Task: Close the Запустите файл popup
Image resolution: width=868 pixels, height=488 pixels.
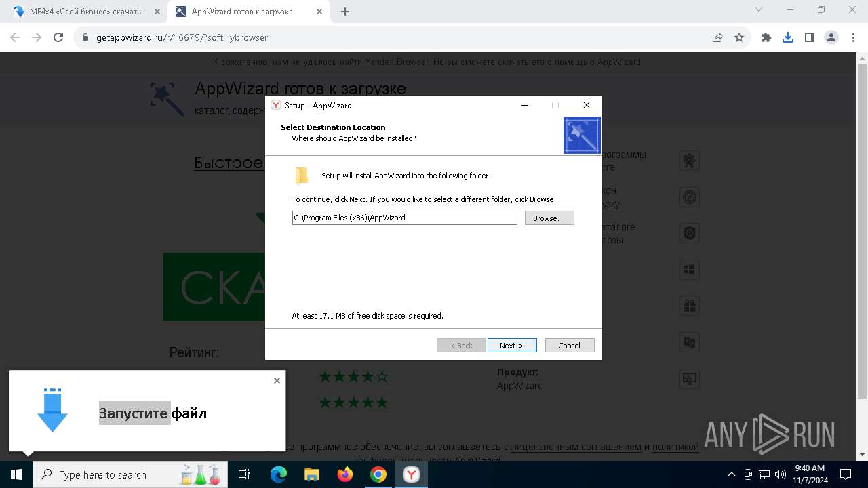Action: (x=277, y=380)
